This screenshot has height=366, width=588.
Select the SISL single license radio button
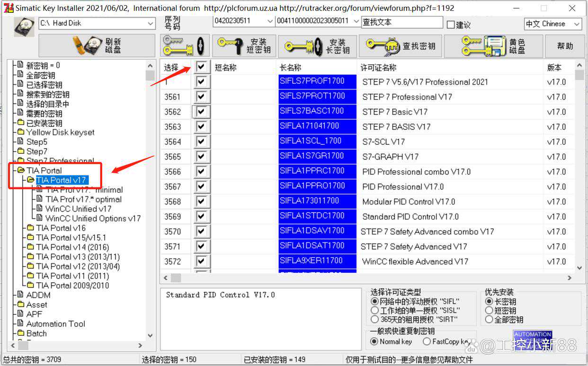point(375,311)
